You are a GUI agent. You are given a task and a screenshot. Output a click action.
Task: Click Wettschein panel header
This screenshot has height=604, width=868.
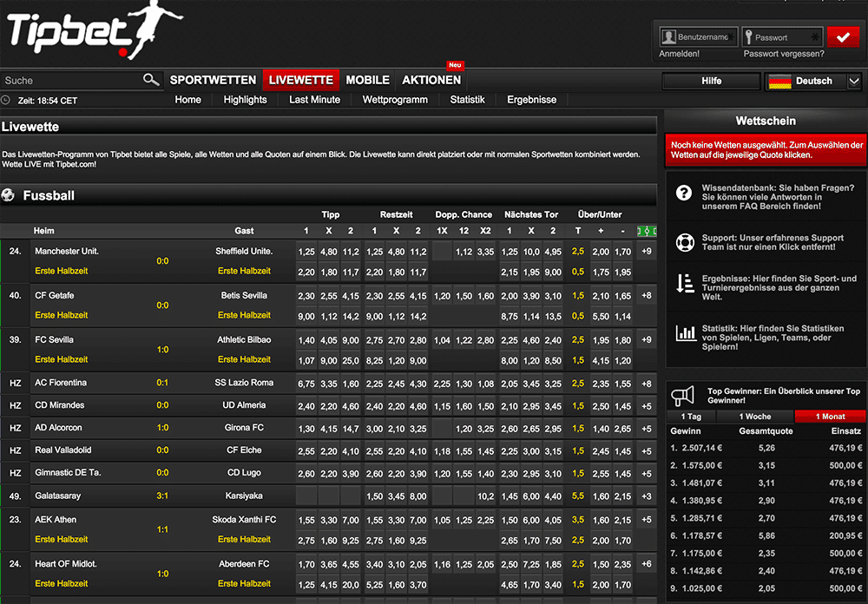766,121
